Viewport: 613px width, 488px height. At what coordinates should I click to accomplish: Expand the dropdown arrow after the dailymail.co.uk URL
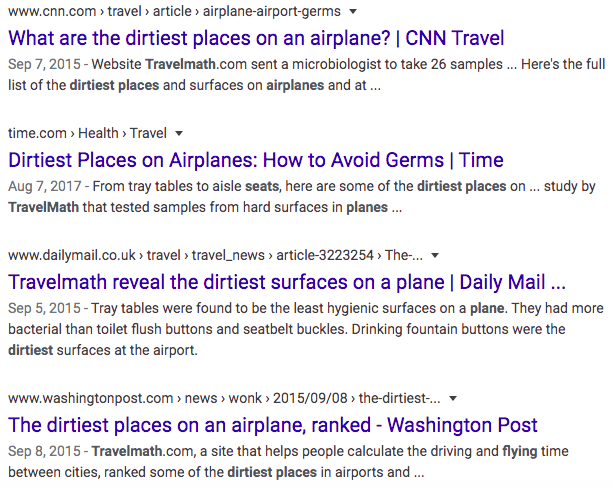click(435, 254)
